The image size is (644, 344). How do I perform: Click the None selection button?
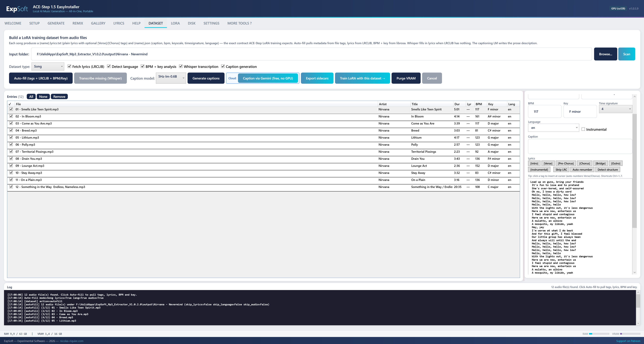pos(43,97)
